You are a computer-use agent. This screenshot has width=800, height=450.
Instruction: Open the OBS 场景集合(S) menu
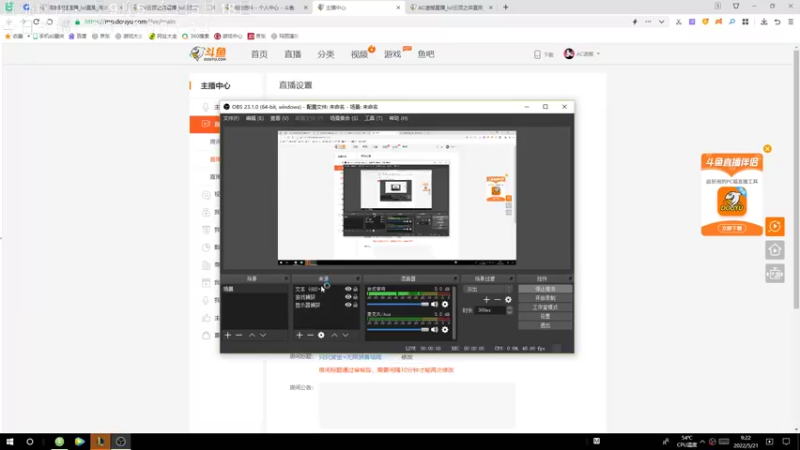click(343, 118)
